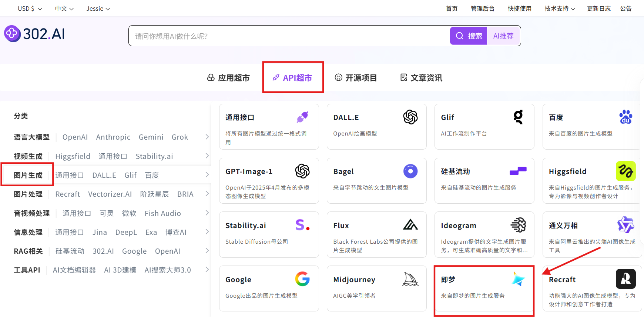
Task: Click the 硅基流动 purple logo icon
Action: point(518,171)
